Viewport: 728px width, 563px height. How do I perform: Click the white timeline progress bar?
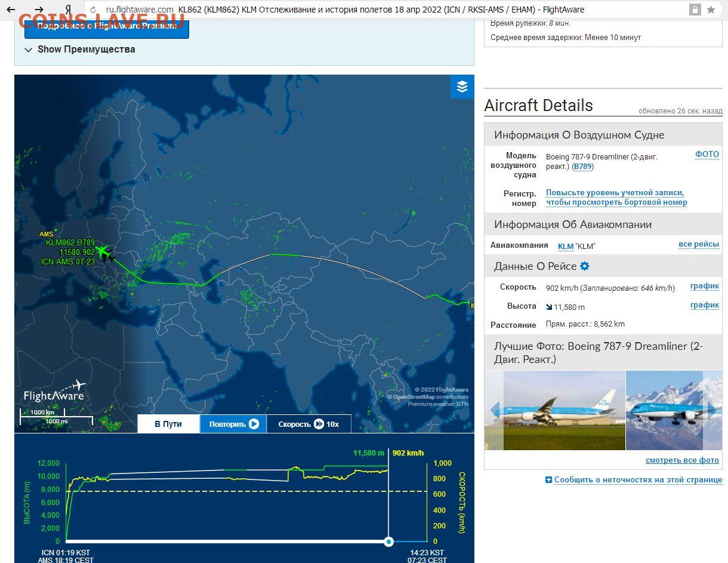227,542
